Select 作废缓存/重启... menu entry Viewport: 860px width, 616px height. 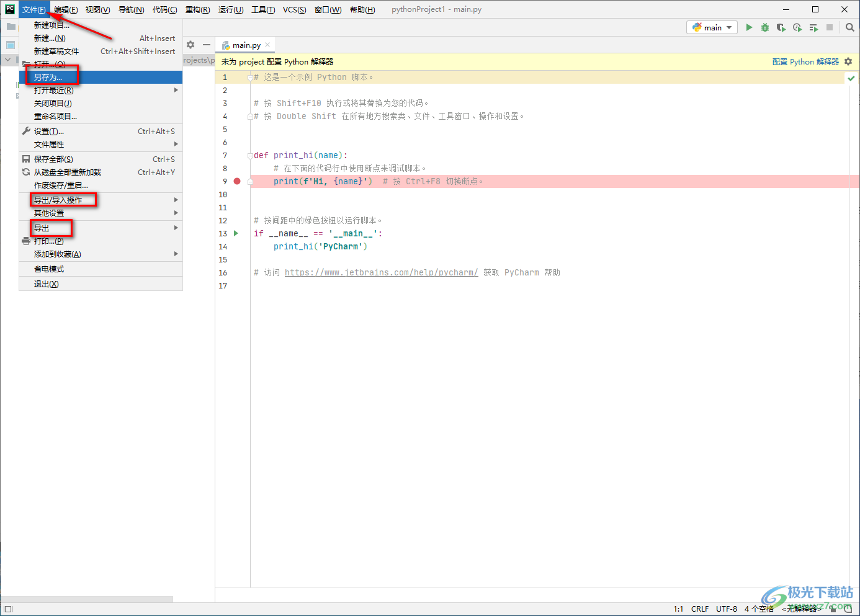coord(101,185)
